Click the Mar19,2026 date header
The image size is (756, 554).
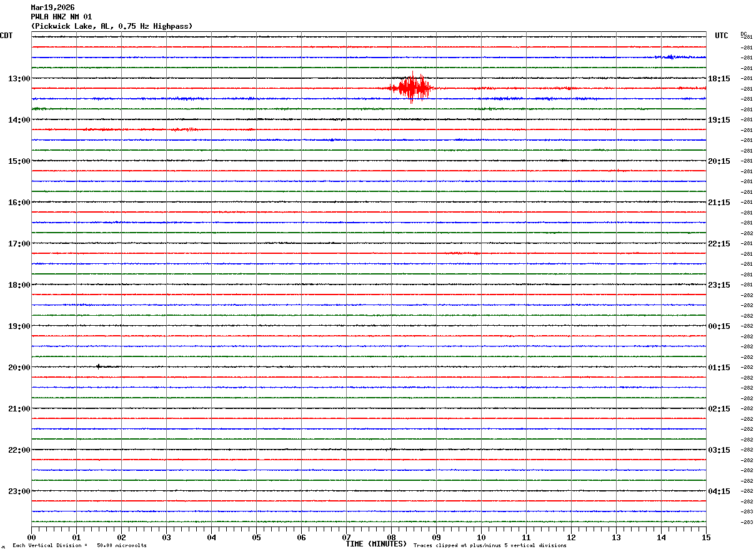tap(52, 8)
